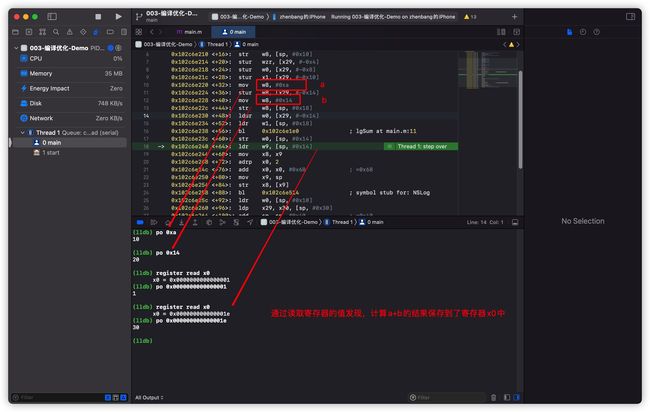Screen dimensions: 650x412
Task: Select the Memory gauge row
Action: [x=70, y=73]
